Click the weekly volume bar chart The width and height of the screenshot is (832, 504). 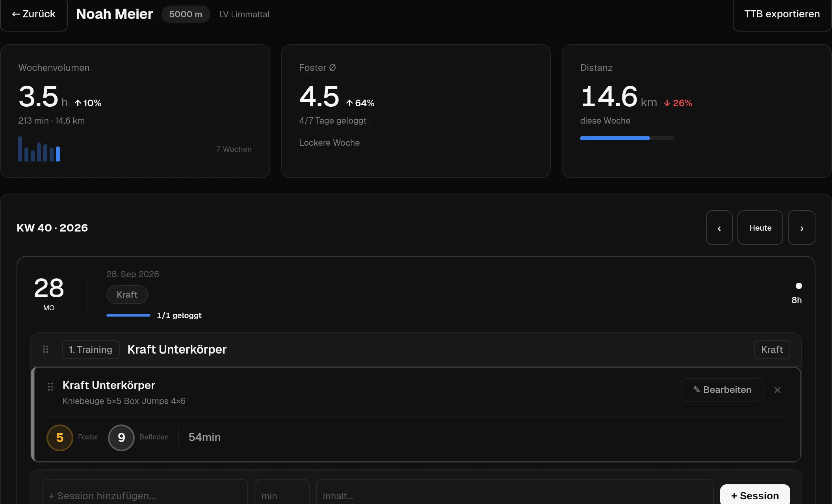(x=39, y=149)
